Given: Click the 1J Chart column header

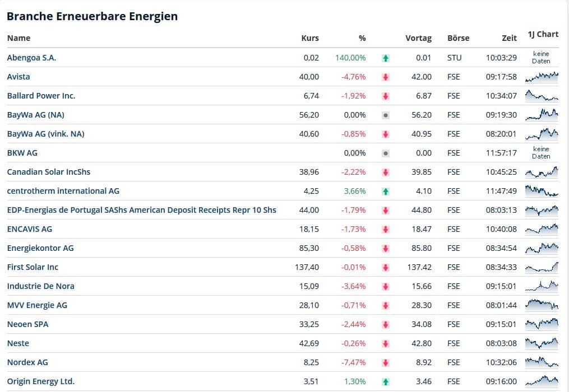Looking at the screenshot, I should point(543,35).
